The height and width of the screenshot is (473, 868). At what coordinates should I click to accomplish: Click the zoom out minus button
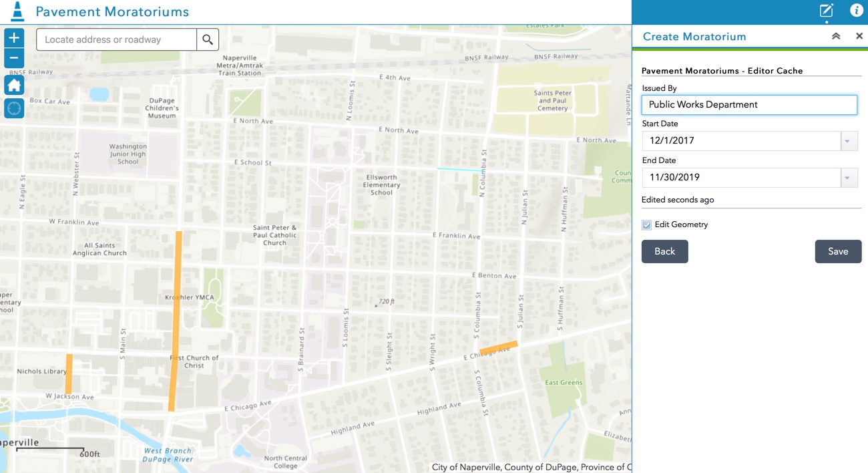[14, 58]
